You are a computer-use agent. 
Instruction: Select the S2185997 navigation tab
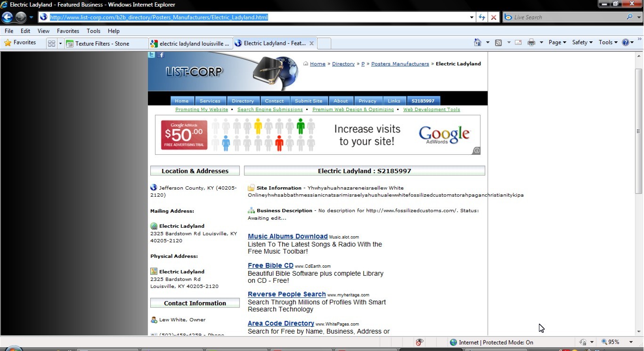[423, 101]
